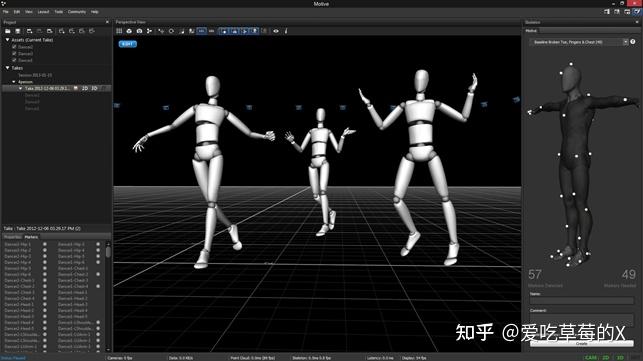The height and width of the screenshot is (361, 643).
Task: Open the Layout menu
Action: click(x=43, y=12)
